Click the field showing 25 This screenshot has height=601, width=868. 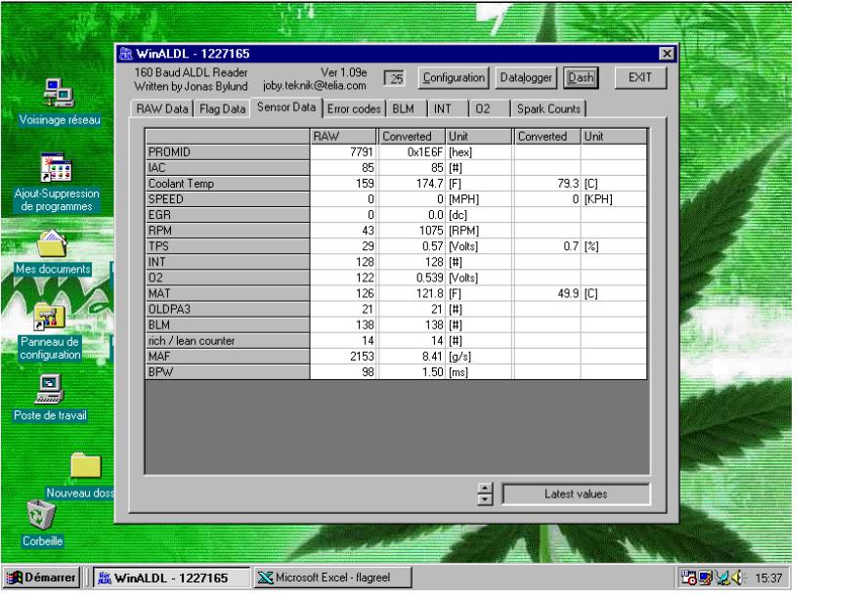pos(395,78)
